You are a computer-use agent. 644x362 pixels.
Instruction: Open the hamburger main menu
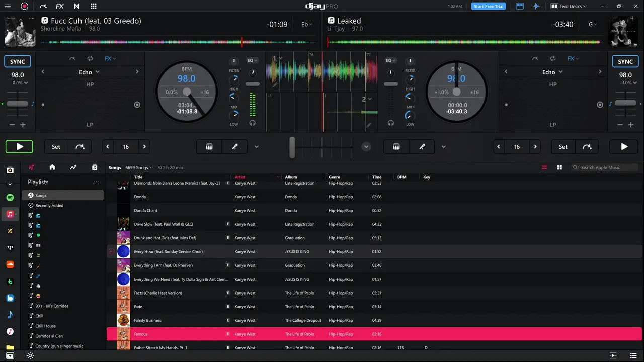coord(8,6)
